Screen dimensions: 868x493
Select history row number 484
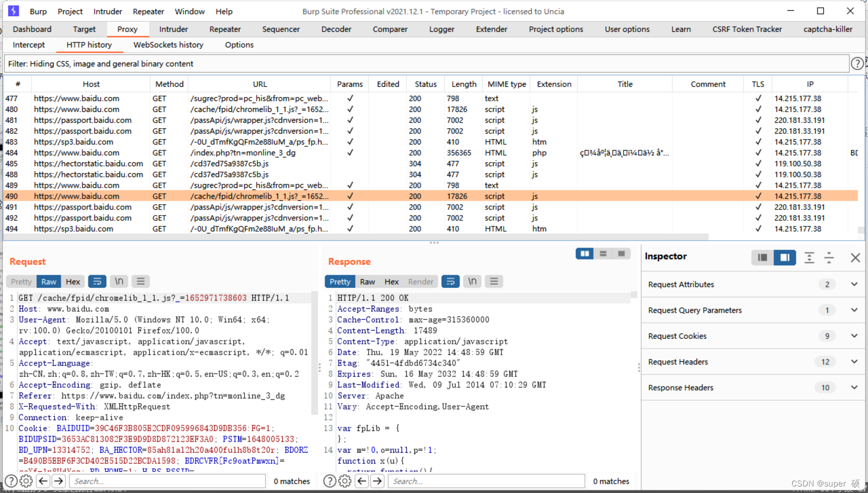[431, 153]
